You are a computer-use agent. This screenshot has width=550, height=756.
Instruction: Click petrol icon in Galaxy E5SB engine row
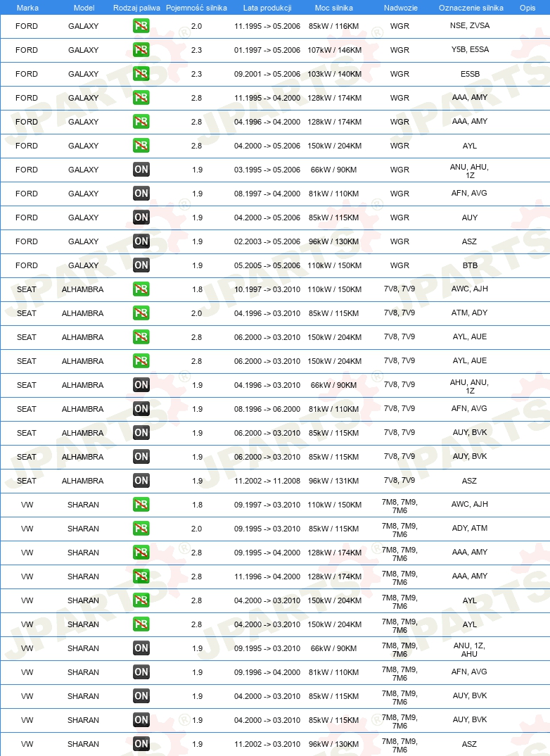coord(141,74)
